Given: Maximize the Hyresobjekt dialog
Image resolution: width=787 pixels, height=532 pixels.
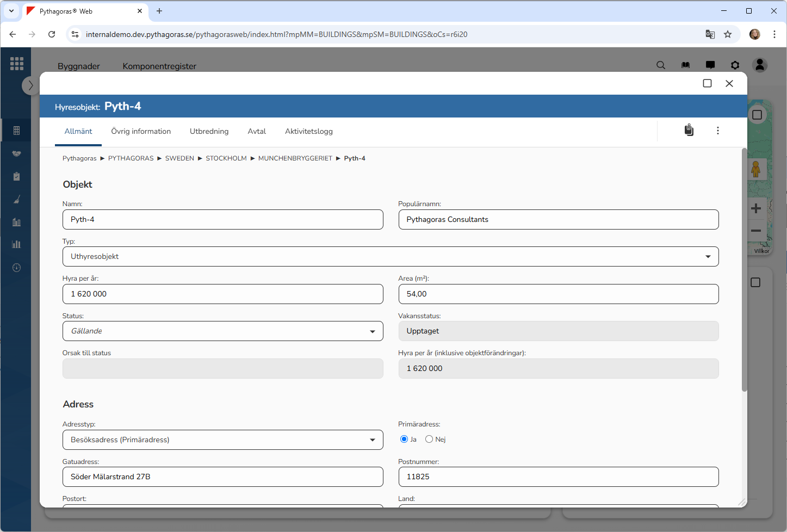Looking at the screenshot, I should tap(707, 83).
